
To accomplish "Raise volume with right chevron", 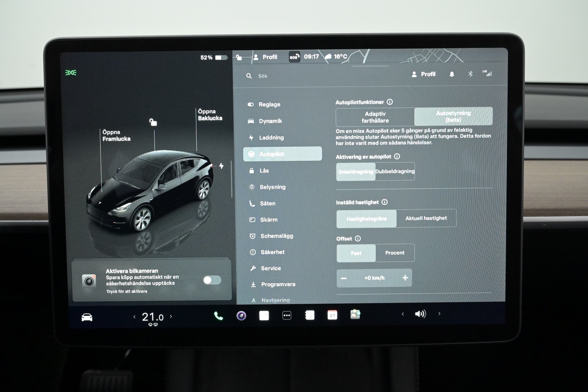I will click(x=439, y=313).
